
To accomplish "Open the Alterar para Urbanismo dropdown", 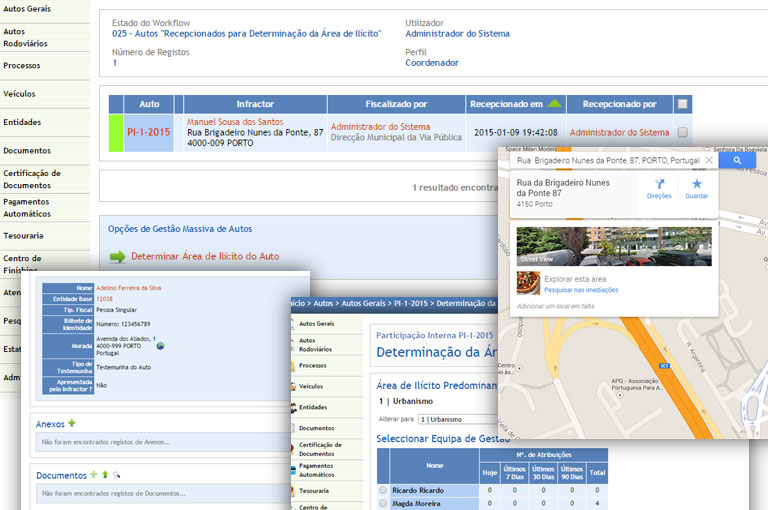I will tap(458, 419).
